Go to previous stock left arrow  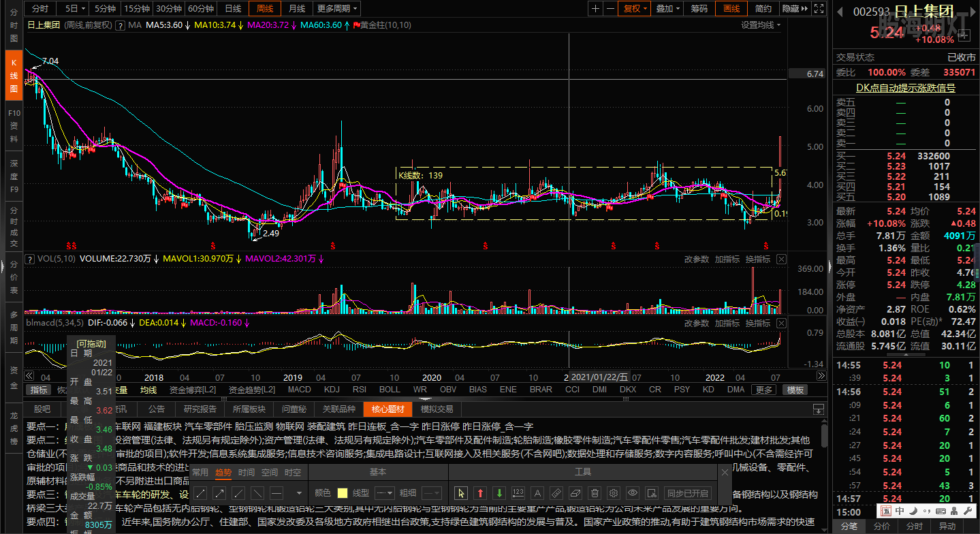(x=840, y=11)
